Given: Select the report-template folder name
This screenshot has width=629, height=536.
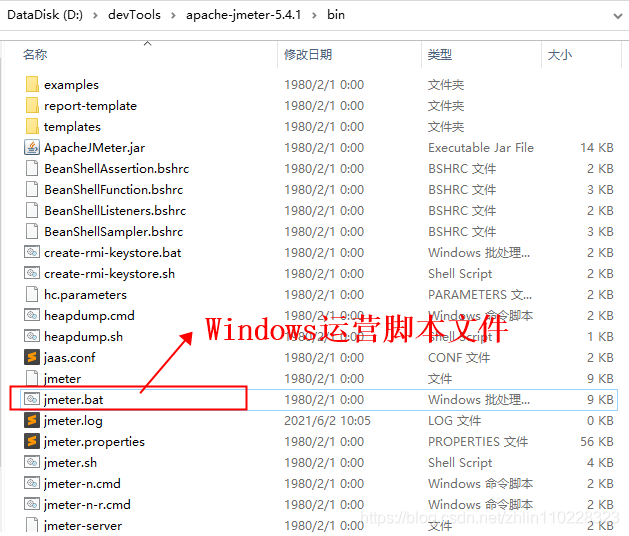Looking at the screenshot, I should (90, 106).
